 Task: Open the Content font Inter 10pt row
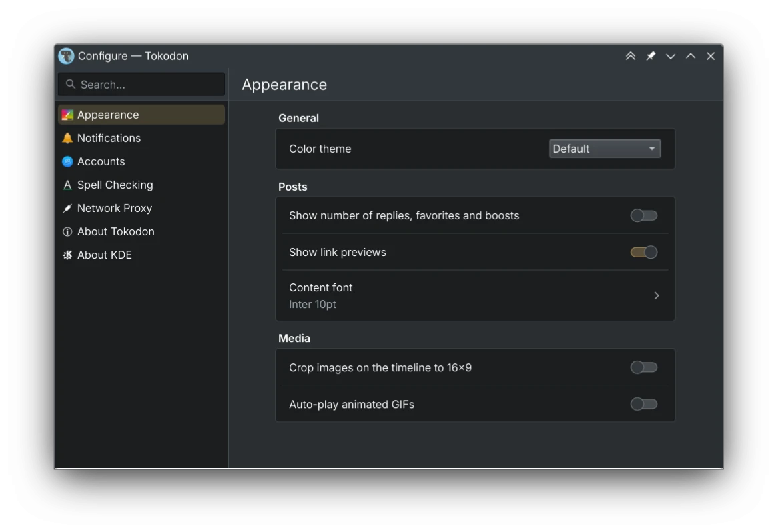coord(475,295)
